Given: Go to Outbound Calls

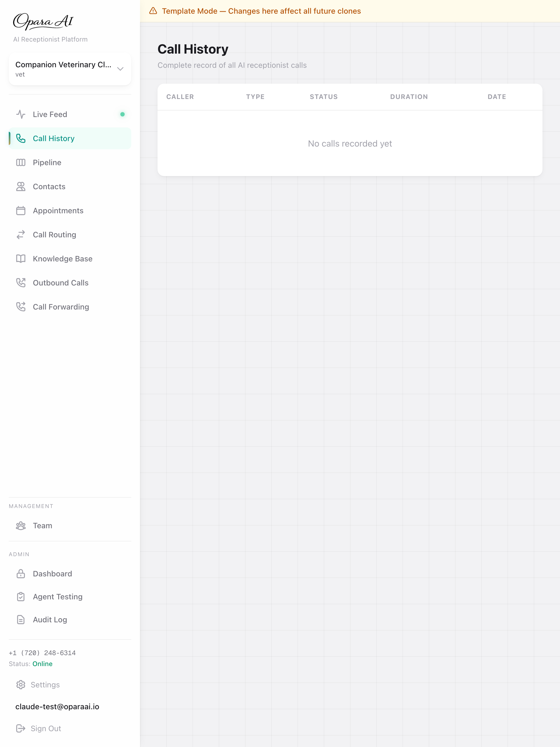Looking at the screenshot, I should coord(70,283).
